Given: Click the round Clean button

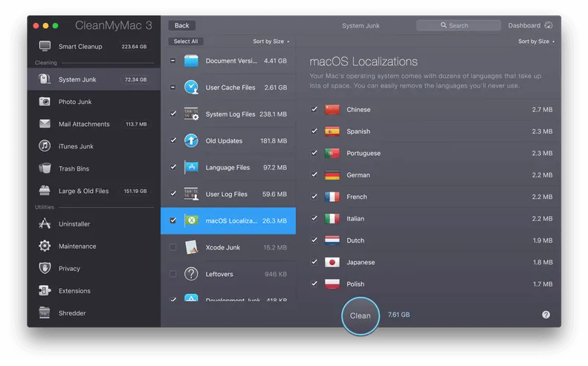Looking at the screenshot, I should pyautogui.click(x=361, y=316).
